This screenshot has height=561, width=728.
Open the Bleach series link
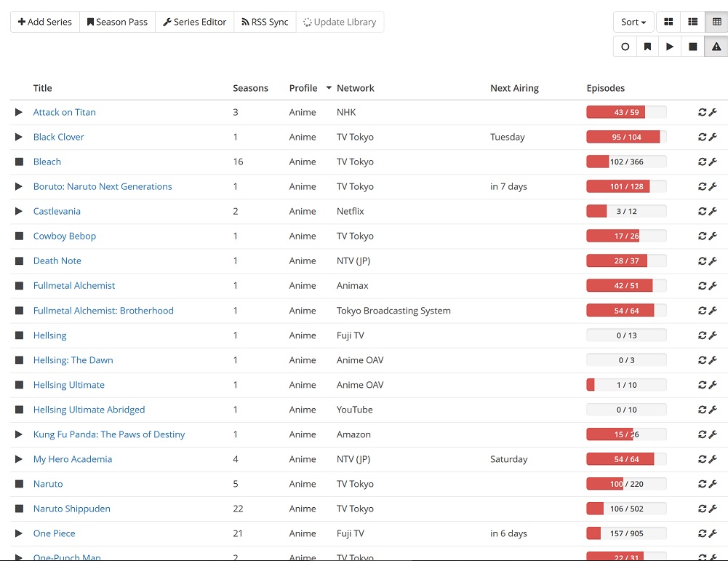click(47, 162)
